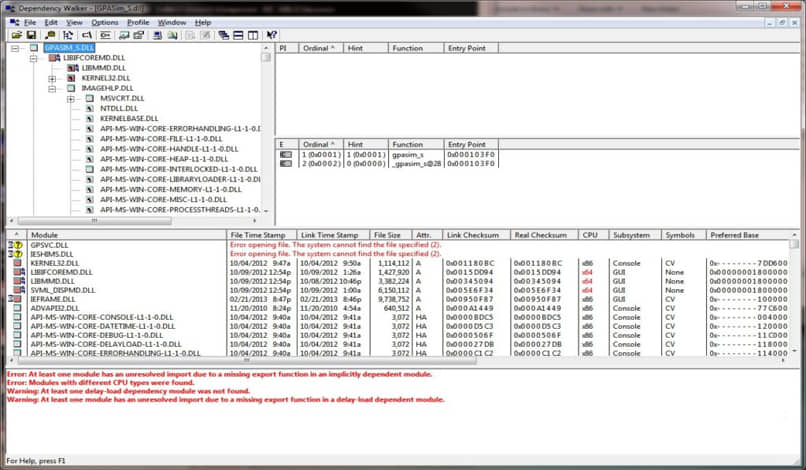Click the context help arrow icon

(271, 35)
